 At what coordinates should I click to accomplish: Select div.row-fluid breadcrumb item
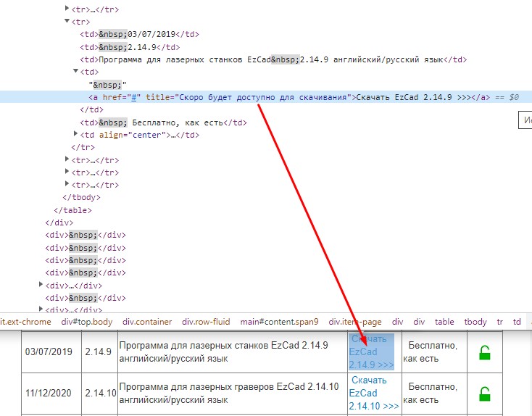click(x=206, y=322)
